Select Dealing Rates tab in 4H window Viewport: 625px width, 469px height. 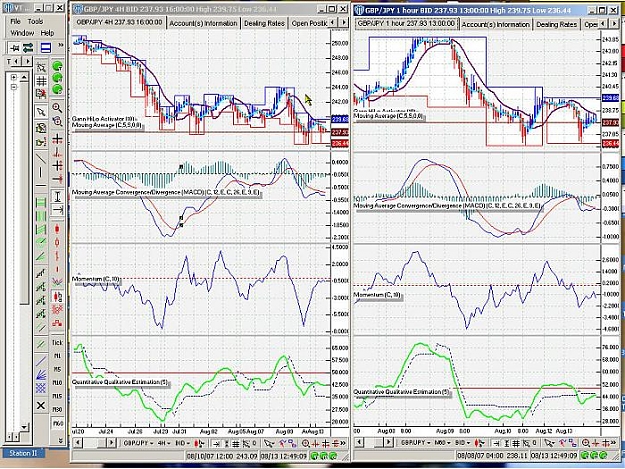tap(264, 24)
